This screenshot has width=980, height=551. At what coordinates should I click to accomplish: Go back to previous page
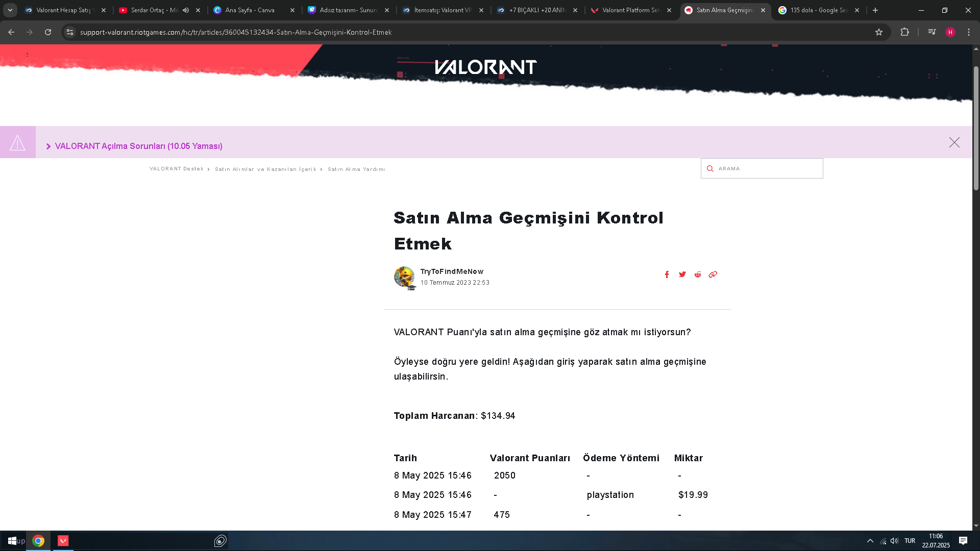(11, 32)
